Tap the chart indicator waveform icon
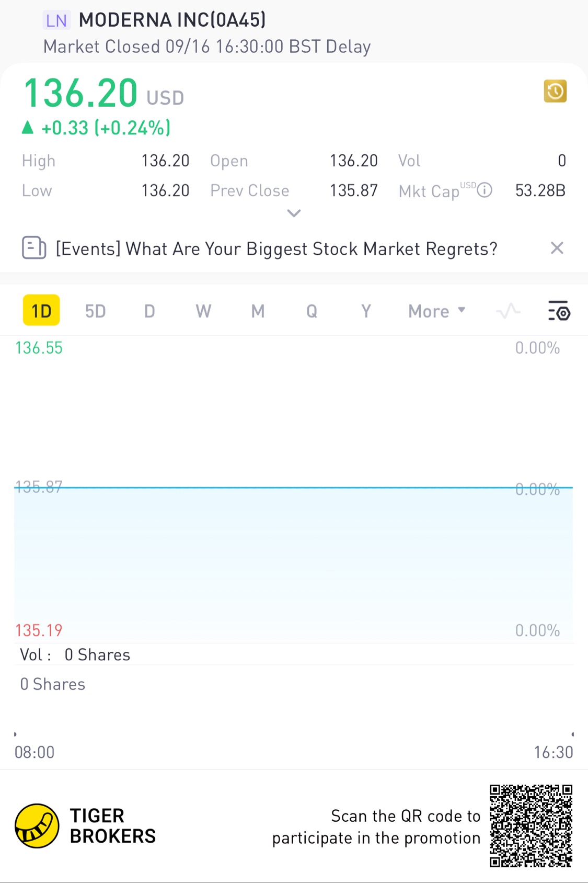Viewport: 588px width, 883px height. [x=508, y=311]
